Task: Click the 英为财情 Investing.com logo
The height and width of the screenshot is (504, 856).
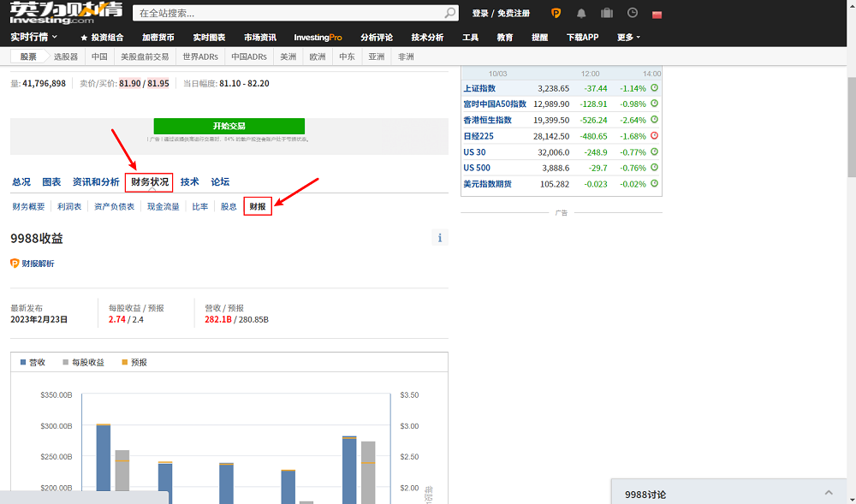Action: [x=66, y=13]
